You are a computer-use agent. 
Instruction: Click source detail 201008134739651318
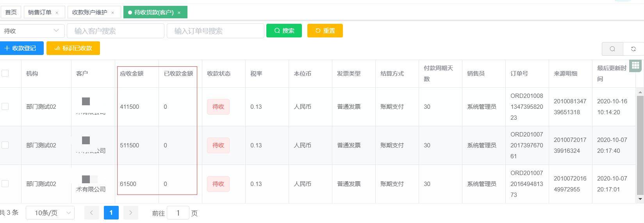click(570, 106)
